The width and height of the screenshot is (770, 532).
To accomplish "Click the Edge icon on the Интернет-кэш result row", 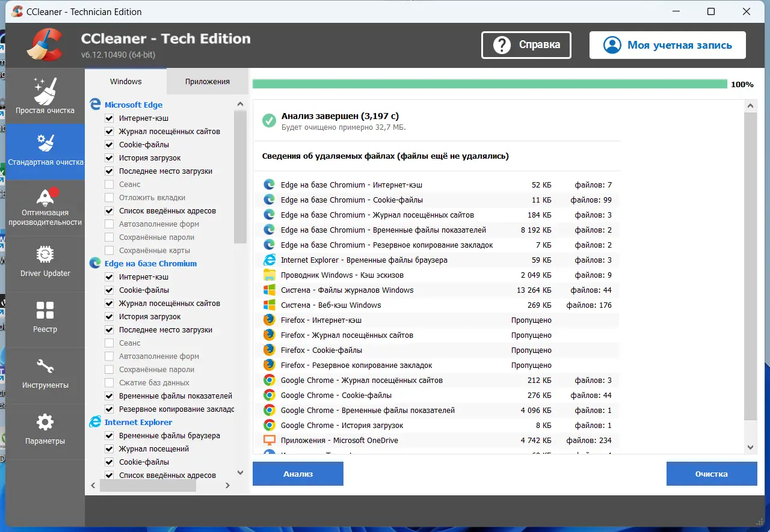I will pos(269,185).
